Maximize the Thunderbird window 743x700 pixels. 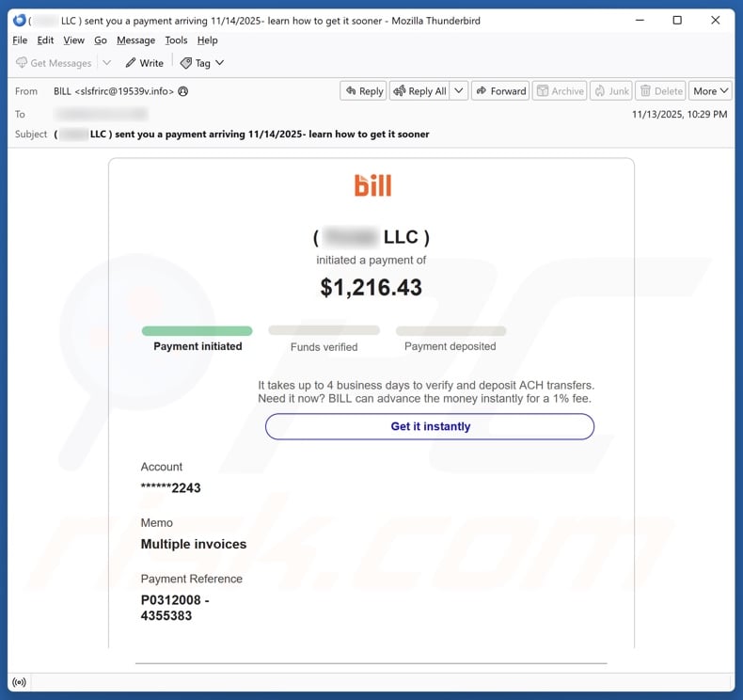(x=677, y=21)
